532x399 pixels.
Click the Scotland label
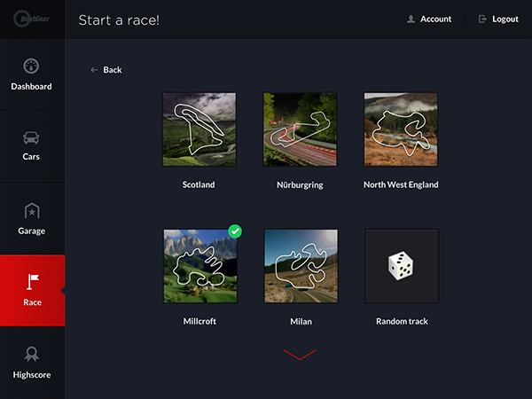(x=199, y=184)
